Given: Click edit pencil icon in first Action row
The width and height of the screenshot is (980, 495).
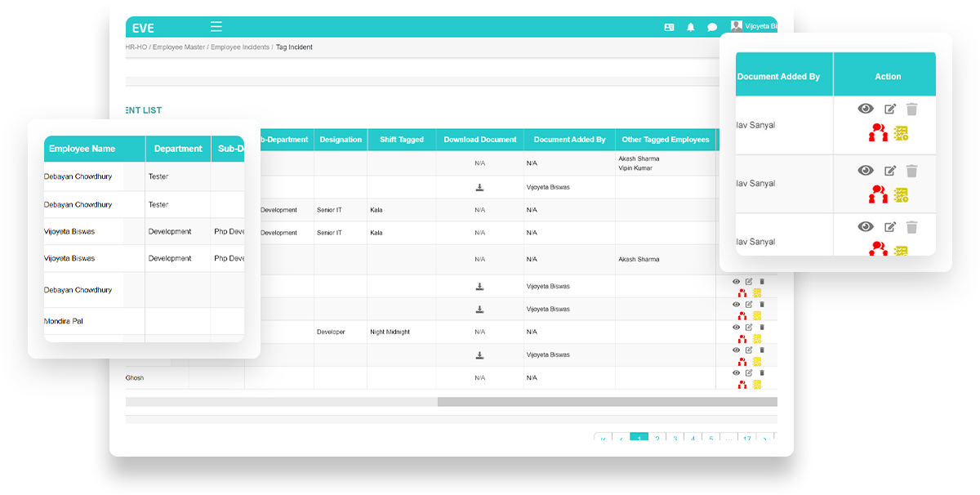Looking at the screenshot, I should (x=890, y=109).
